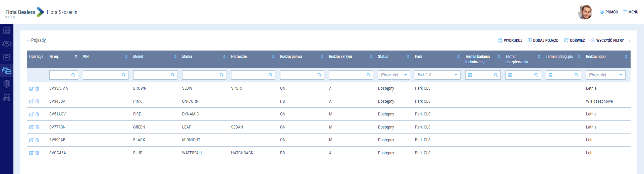Open the parking icon in left sidebar
The image size is (644, 174).
click(7, 57)
